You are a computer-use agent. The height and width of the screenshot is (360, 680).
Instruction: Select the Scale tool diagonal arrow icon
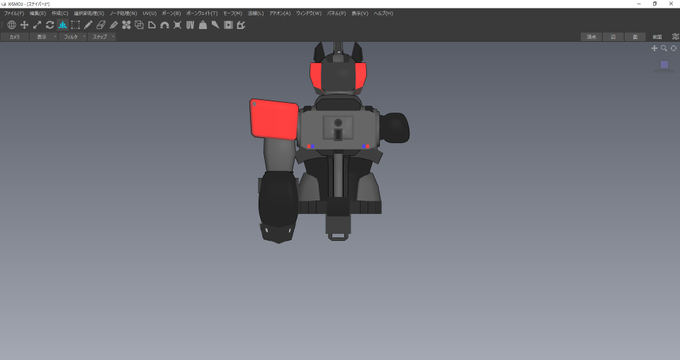click(37, 25)
